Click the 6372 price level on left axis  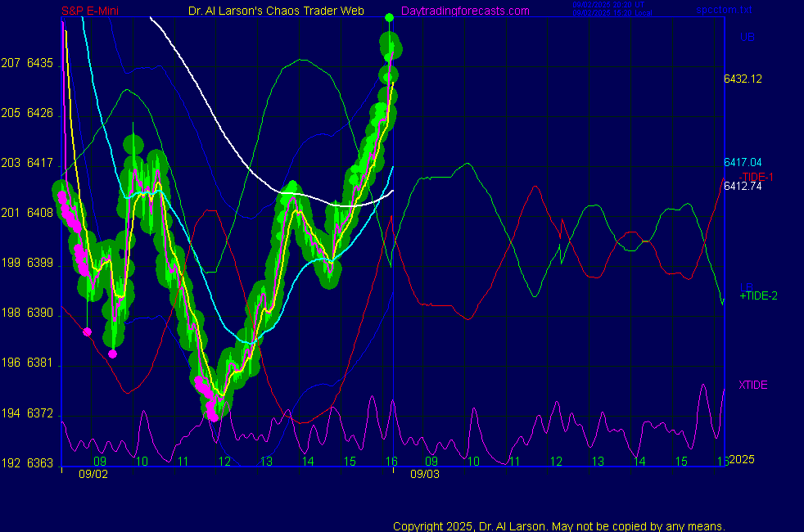click(x=39, y=413)
